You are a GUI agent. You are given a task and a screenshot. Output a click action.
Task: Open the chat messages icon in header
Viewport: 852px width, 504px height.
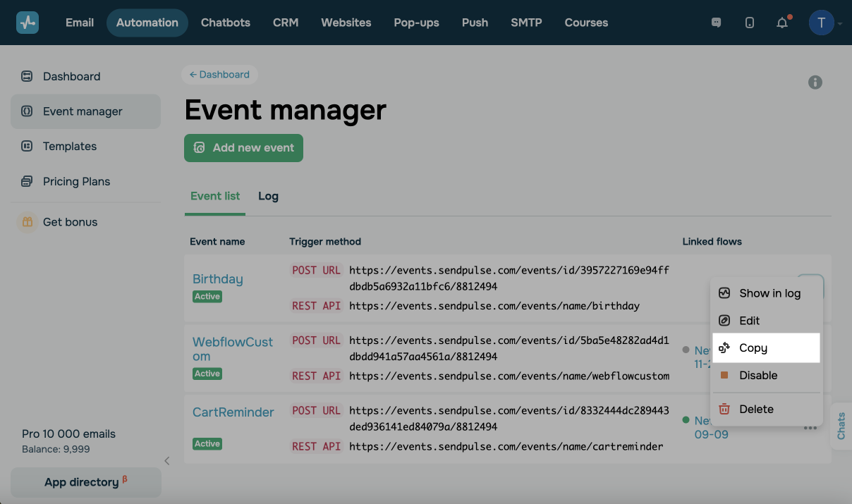(x=717, y=23)
